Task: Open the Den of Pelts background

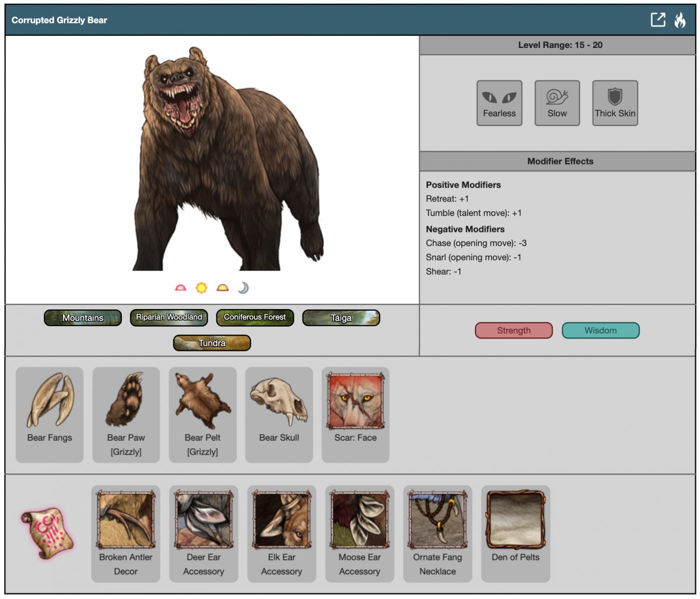Action: [x=515, y=533]
